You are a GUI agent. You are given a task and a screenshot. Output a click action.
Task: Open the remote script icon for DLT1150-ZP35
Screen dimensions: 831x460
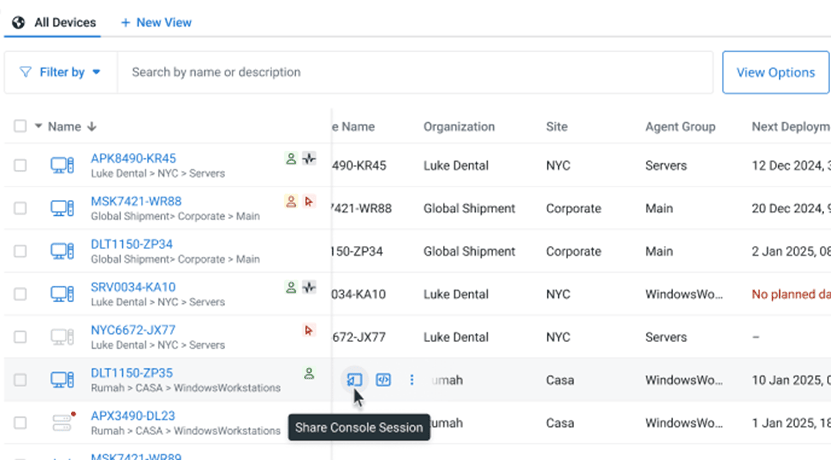click(383, 380)
